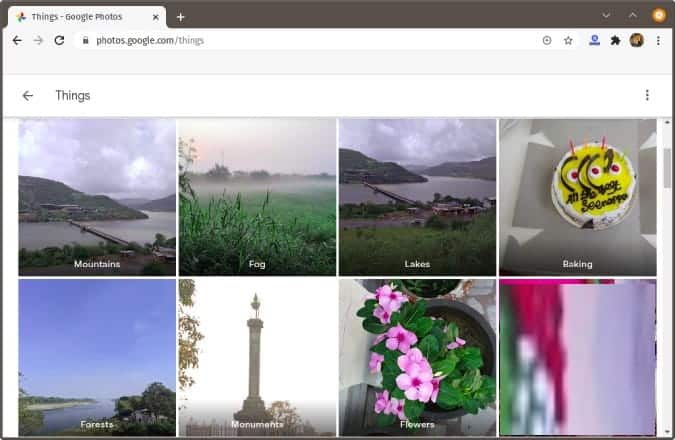Click the lock icon in address bar
The width and height of the screenshot is (675, 440).
86,40
